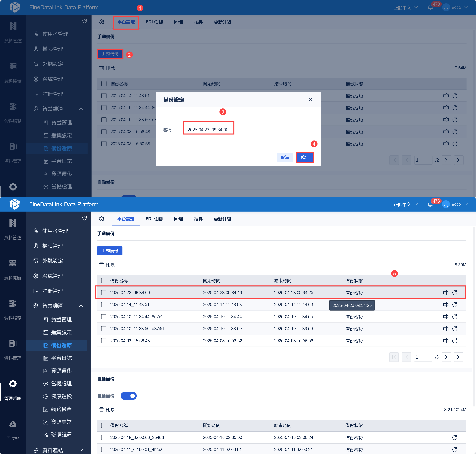Viewport: 476px width, 454px height.
Task: Click the 管理系統 gear icon
Action: (x=13, y=384)
